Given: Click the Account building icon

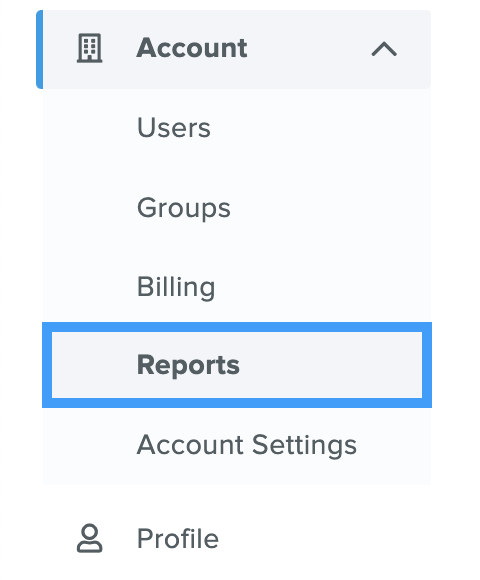Looking at the screenshot, I should [89, 48].
